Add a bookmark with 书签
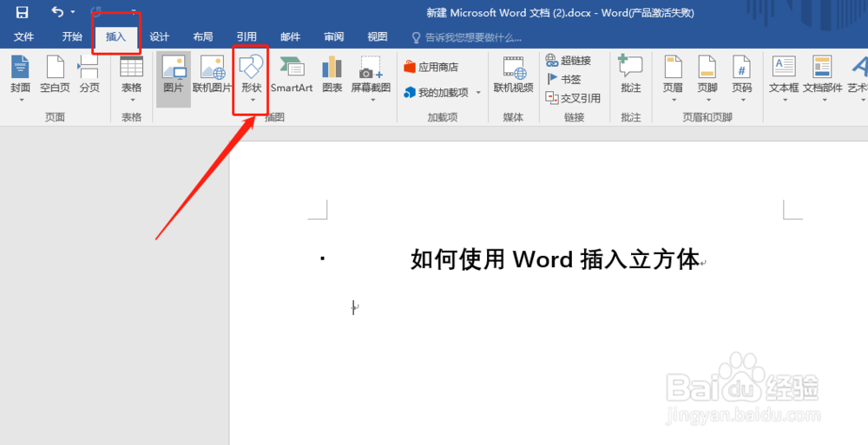 point(563,79)
